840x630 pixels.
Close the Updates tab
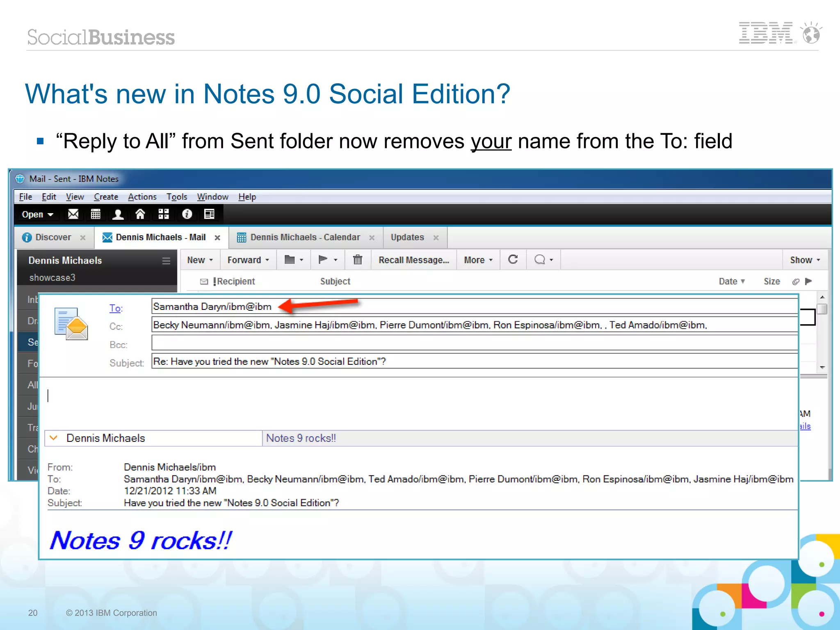436,238
